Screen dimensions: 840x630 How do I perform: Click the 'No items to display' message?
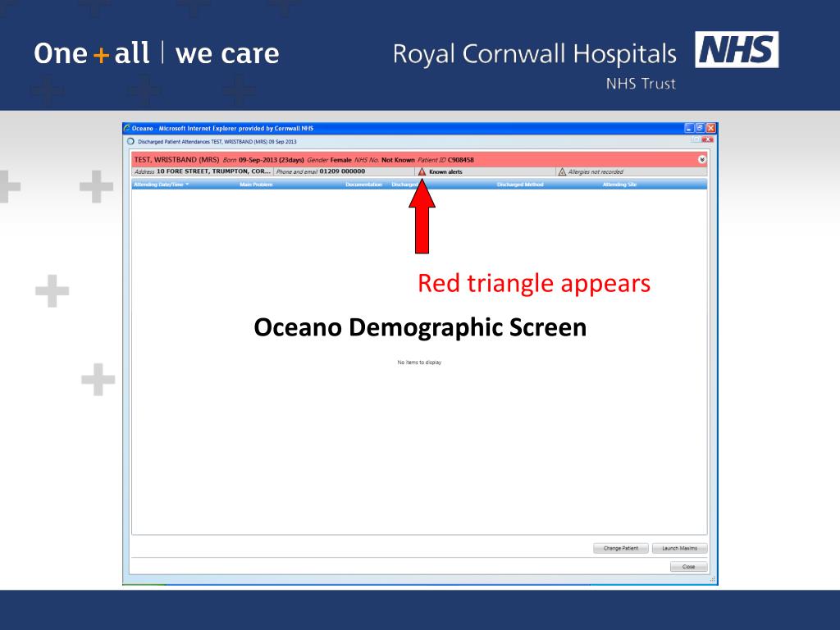(419, 362)
